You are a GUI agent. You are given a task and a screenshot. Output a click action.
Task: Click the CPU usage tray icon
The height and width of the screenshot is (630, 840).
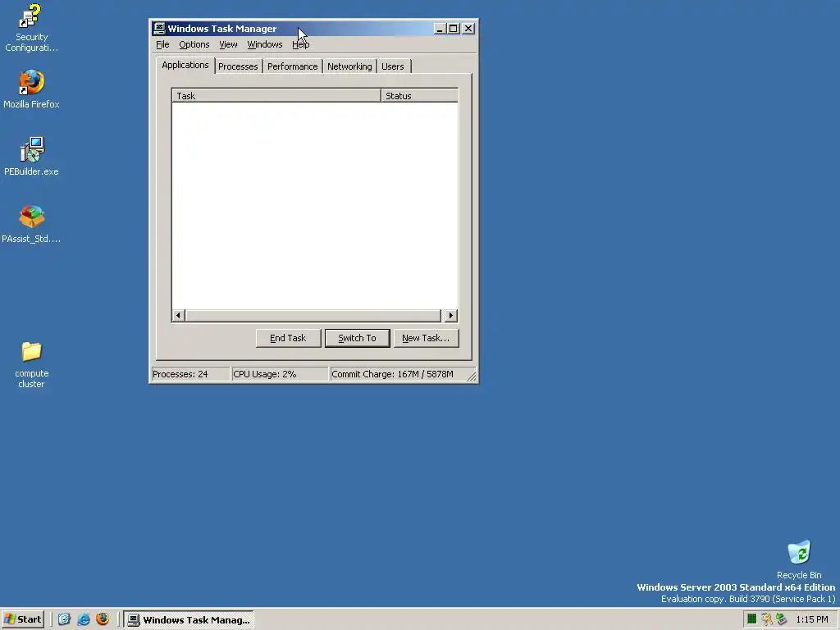pyautogui.click(x=751, y=619)
